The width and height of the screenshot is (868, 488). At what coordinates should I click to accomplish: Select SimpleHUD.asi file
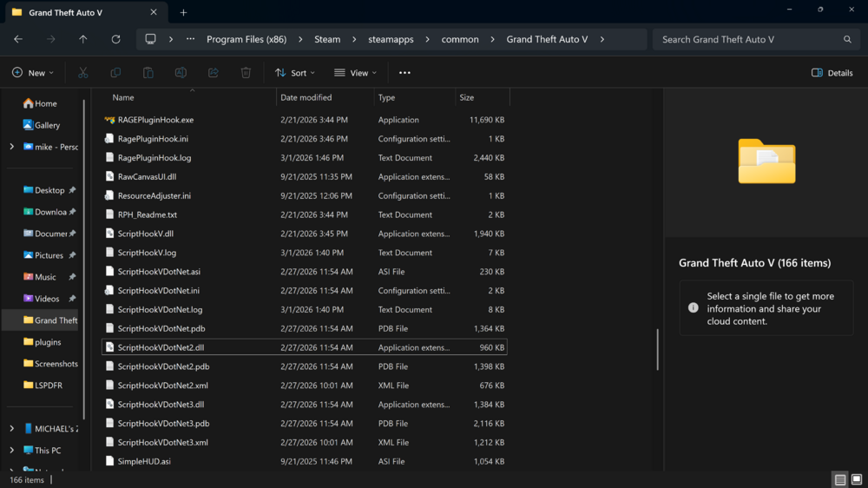(305, 461)
